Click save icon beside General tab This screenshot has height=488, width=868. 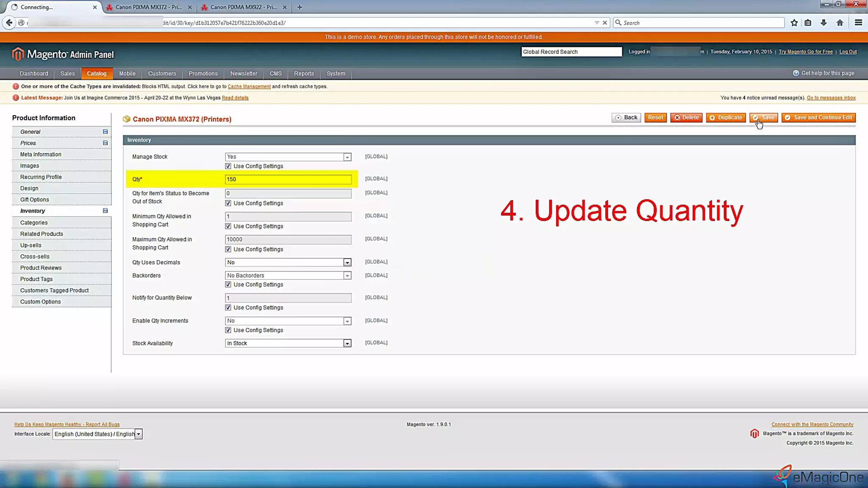tap(105, 132)
